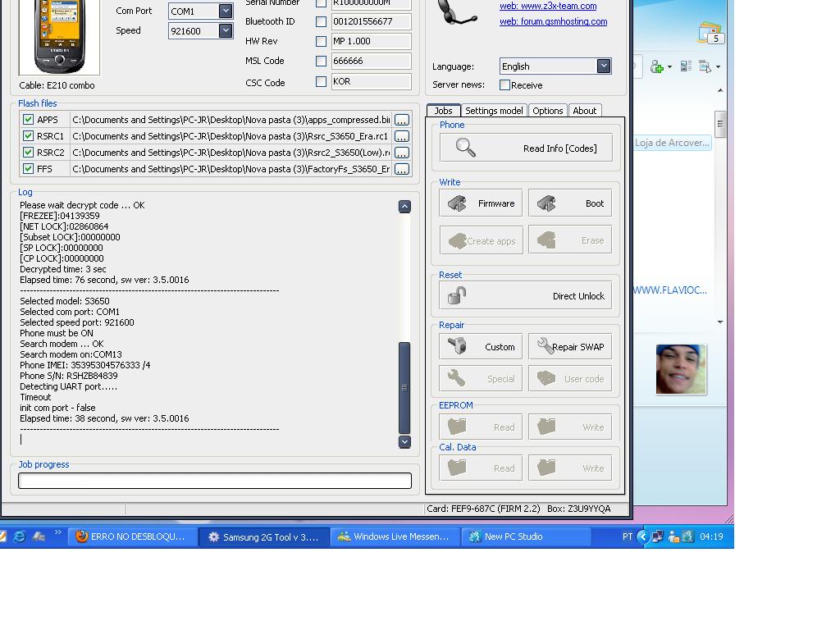Click the network connection tray icon
840x630 pixels.
click(658, 536)
